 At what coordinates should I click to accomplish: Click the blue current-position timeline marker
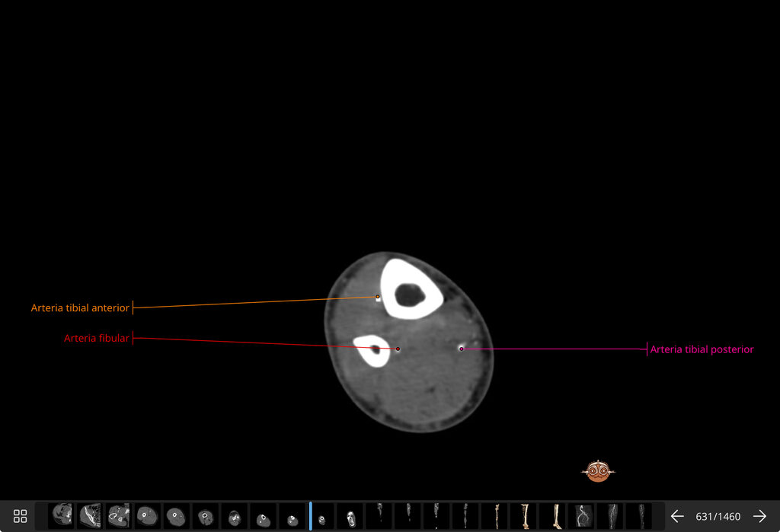(311, 515)
